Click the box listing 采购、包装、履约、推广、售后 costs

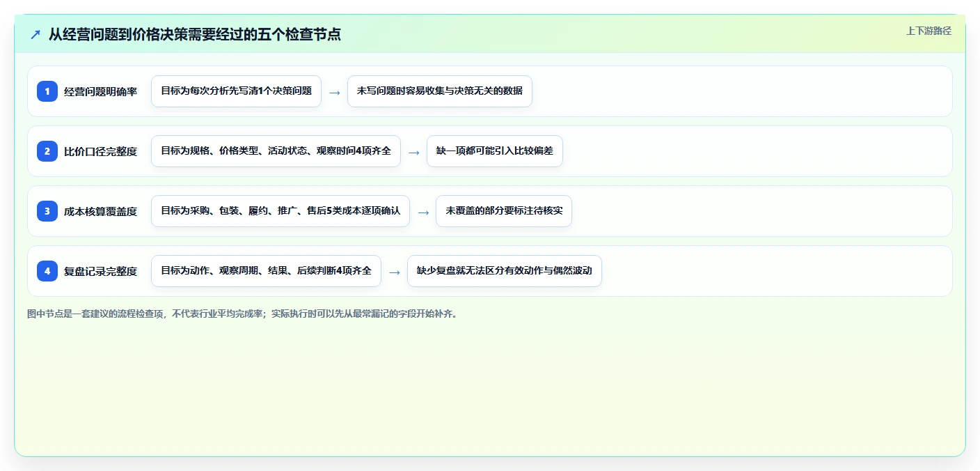click(x=280, y=211)
